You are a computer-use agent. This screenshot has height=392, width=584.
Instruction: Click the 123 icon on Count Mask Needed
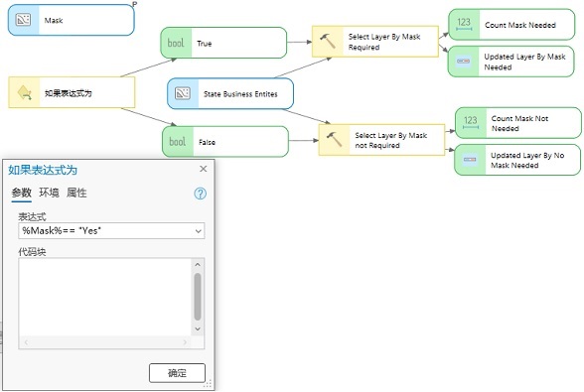click(x=464, y=24)
